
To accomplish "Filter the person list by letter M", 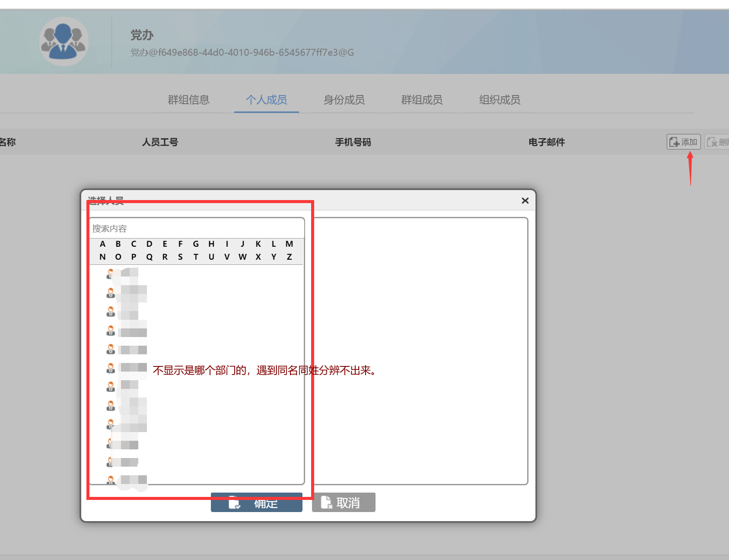I will tap(289, 244).
